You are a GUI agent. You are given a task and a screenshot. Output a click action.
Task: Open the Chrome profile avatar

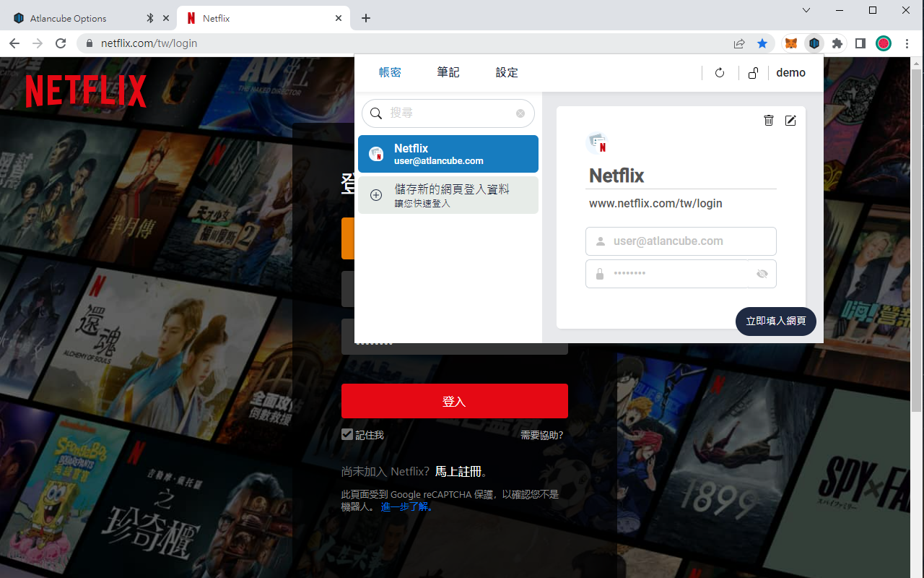884,43
